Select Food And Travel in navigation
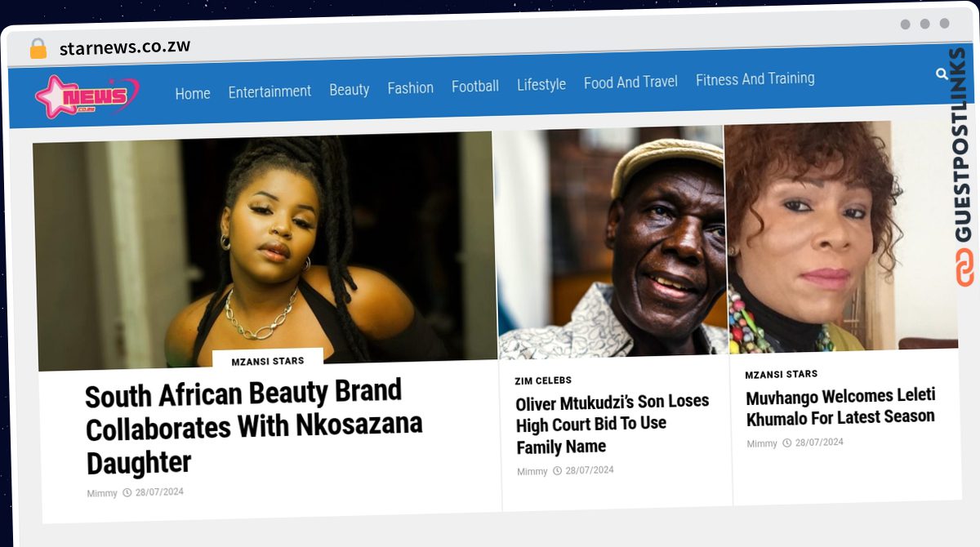The width and height of the screenshot is (980, 547). (x=630, y=82)
